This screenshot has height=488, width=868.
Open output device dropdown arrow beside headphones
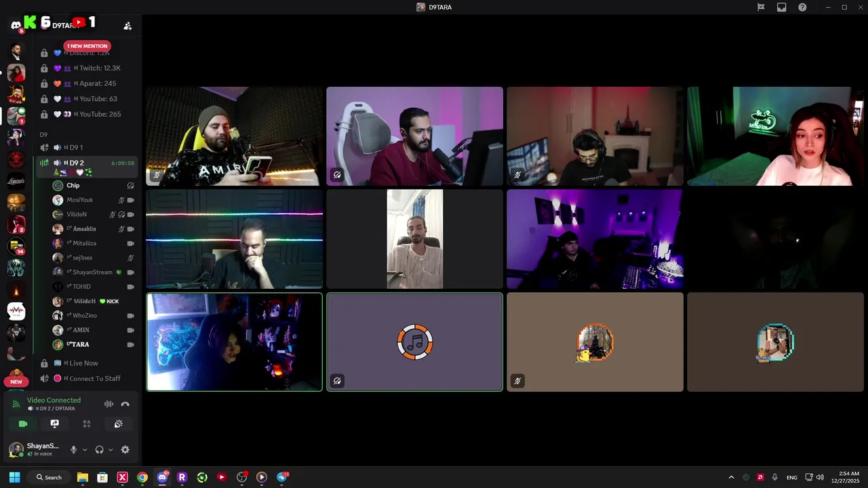(x=111, y=449)
